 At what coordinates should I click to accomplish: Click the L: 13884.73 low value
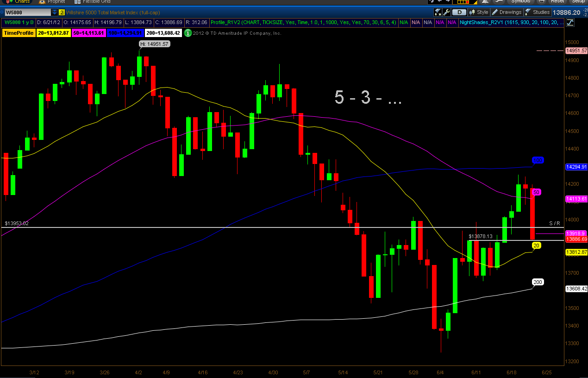[138, 22]
